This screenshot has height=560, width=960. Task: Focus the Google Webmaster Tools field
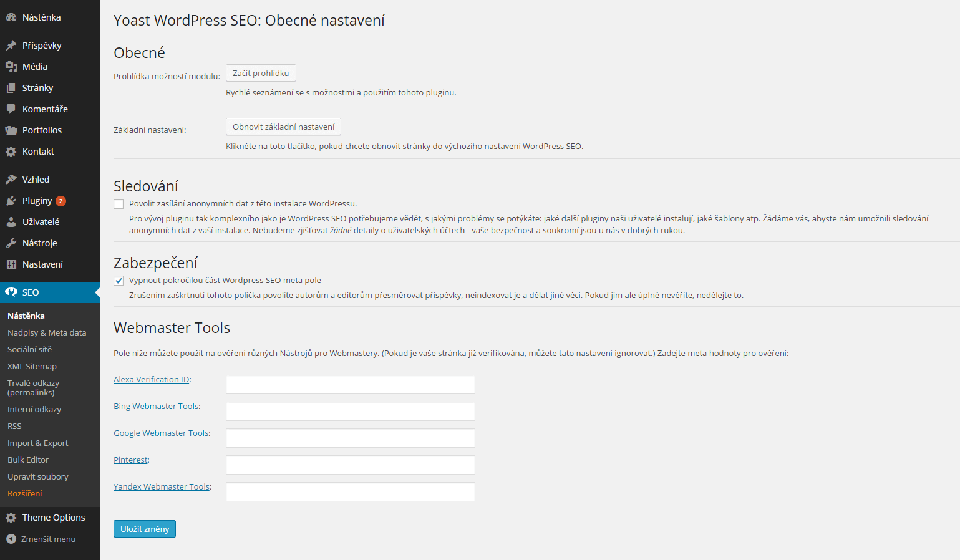pos(351,438)
